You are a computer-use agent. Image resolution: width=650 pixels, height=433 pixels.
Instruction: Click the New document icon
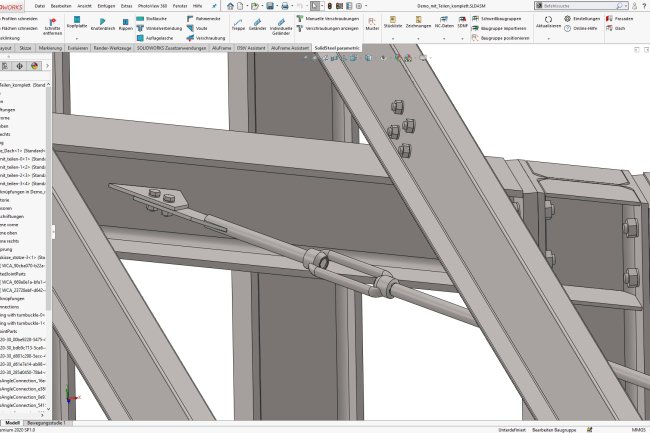pyautogui.click(x=240, y=6)
